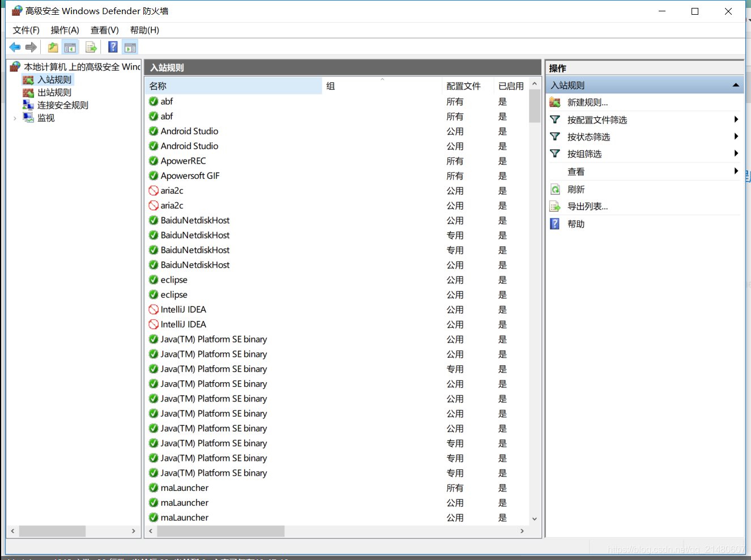This screenshot has height=560, width=751.
Task: Click the up-one-level folder toolbar icon
Action: tap(53, 48)
